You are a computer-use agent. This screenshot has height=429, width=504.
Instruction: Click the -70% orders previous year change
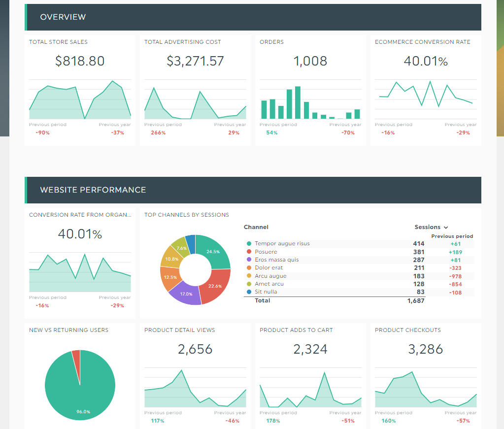(x=348, y=132)
